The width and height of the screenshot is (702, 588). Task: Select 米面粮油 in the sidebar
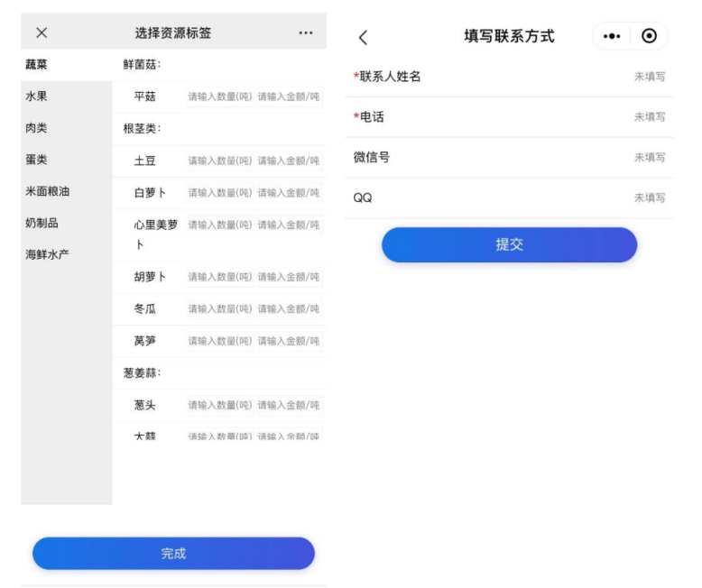tap(48, 191)
